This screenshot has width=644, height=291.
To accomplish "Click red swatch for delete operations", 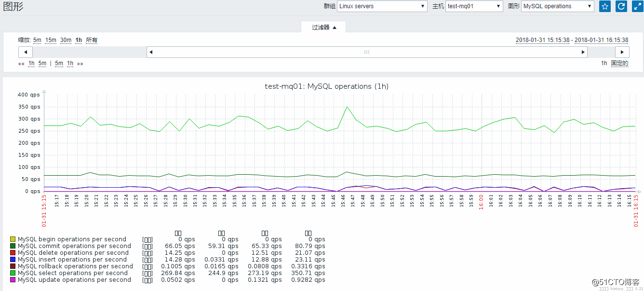I will [x=13, y=253].
